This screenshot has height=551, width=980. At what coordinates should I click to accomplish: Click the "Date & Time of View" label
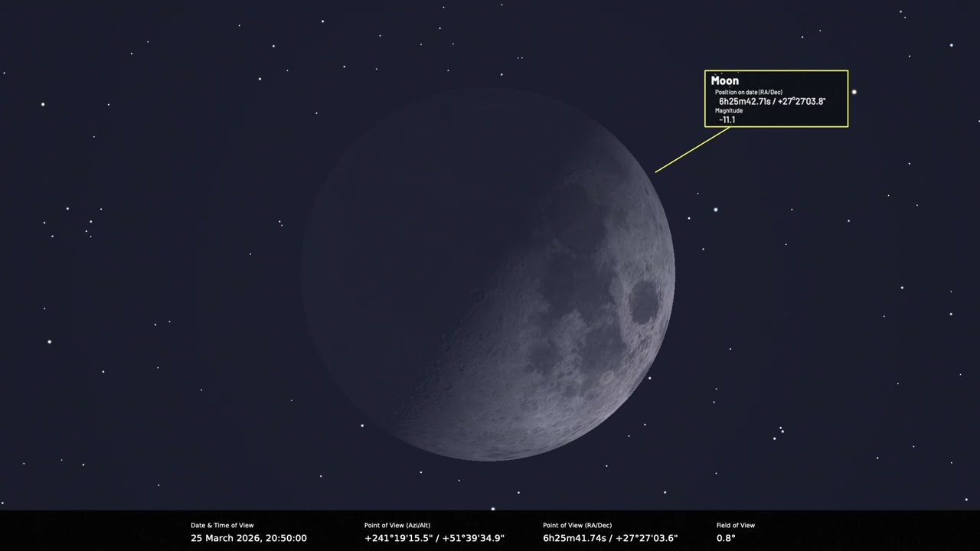click(x=222, y=525)
